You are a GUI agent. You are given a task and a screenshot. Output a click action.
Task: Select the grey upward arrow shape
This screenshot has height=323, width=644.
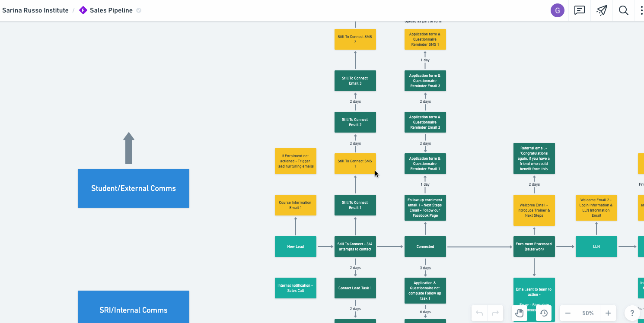(x=129, y=148)
